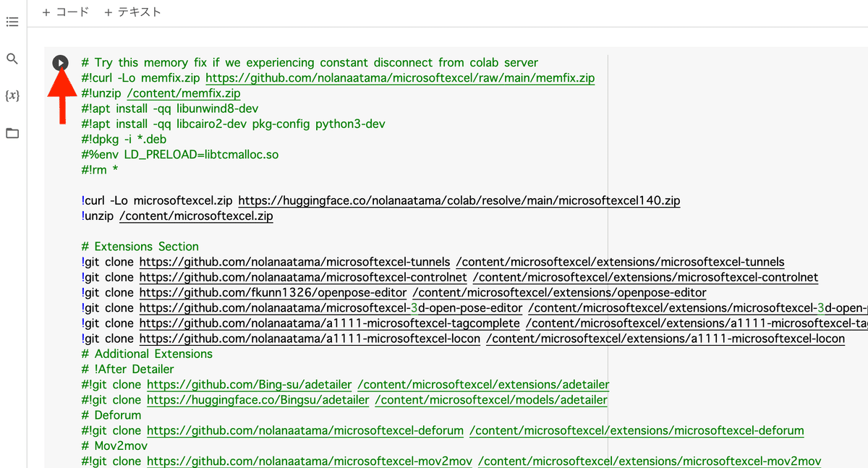Open the files folder sidebar icon
Screen dimensions: 868x468
tap(12, 133)
